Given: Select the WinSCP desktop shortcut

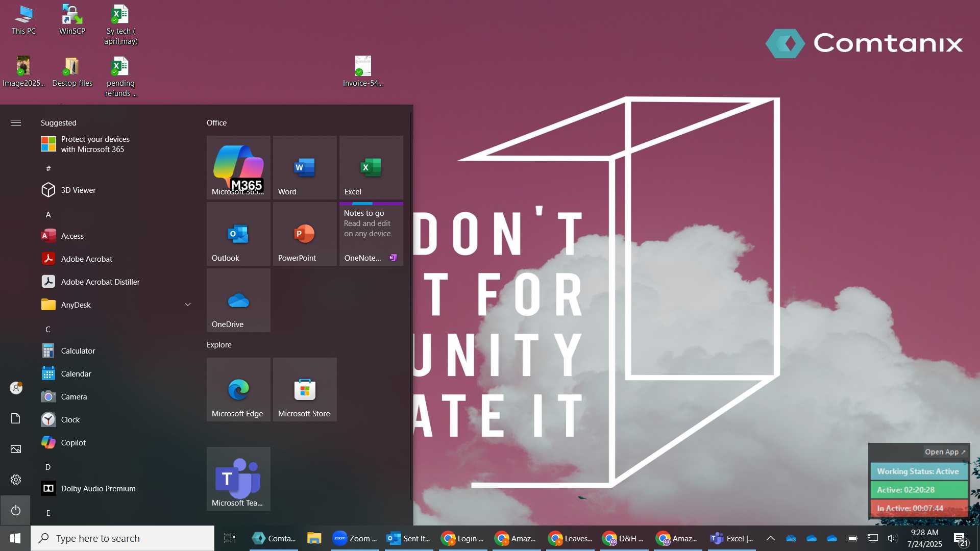Looking at the screenshot, I should (x=72, y=20).
